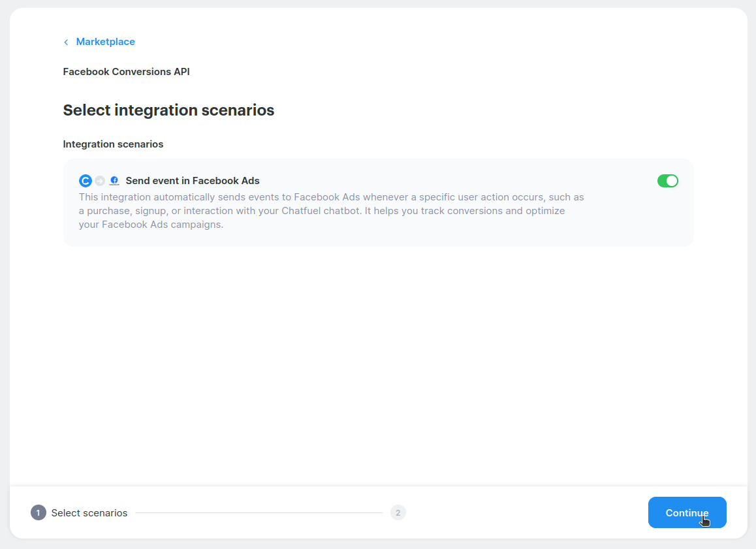Click the Select scenarios step label

click(x=89, y=513)
